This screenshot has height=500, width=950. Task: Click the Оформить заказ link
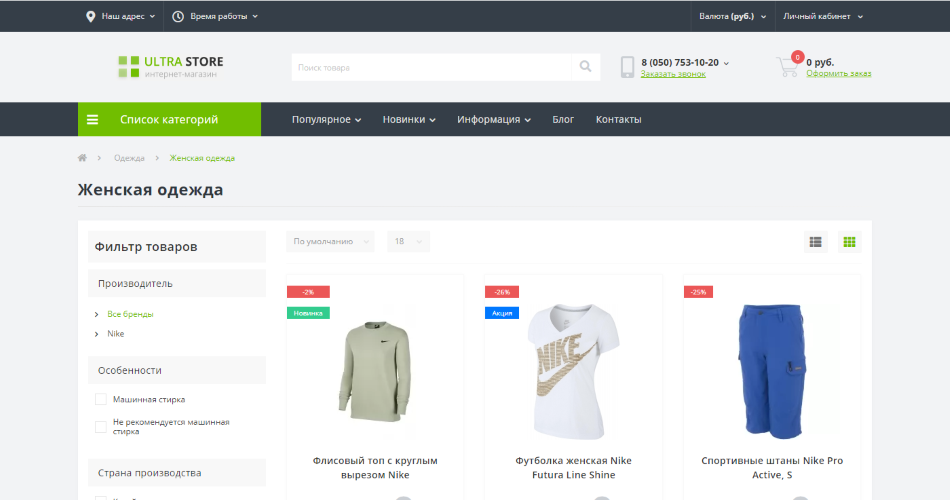[x=839, y=73]
